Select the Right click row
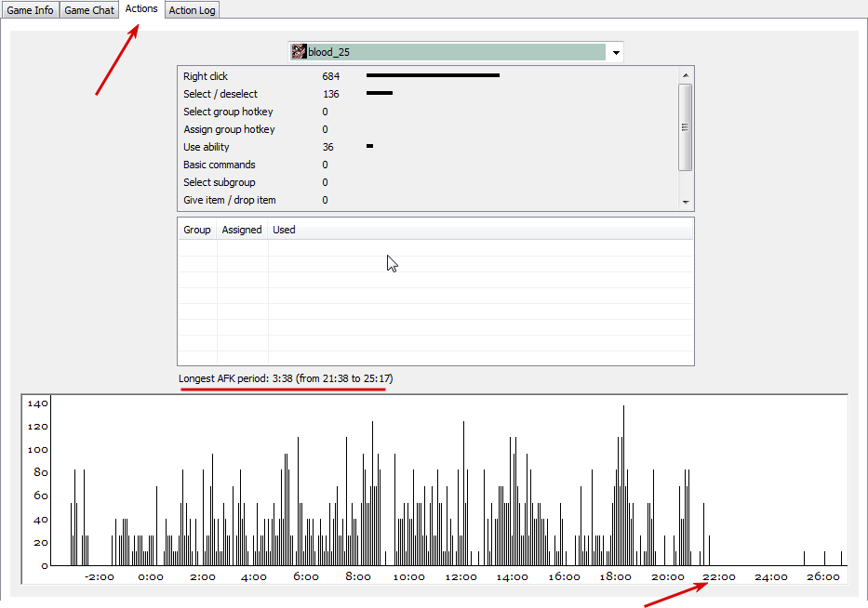The image size is (868, 608). coord(427,76)
